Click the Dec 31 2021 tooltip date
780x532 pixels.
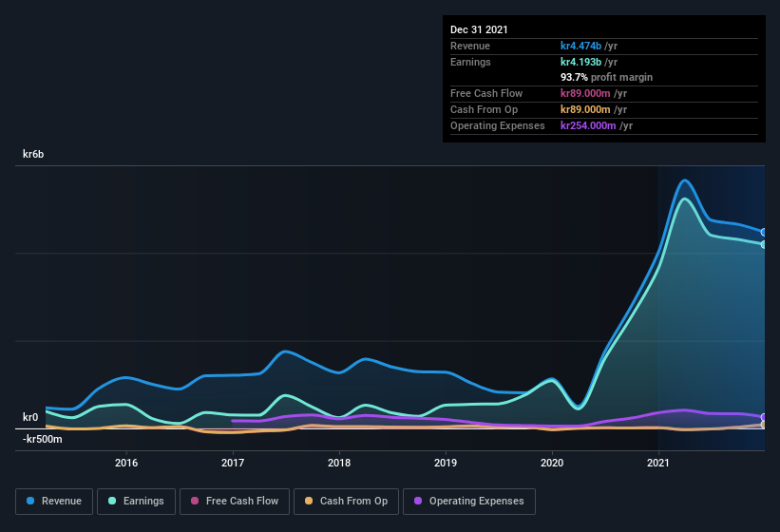point(479,29)
